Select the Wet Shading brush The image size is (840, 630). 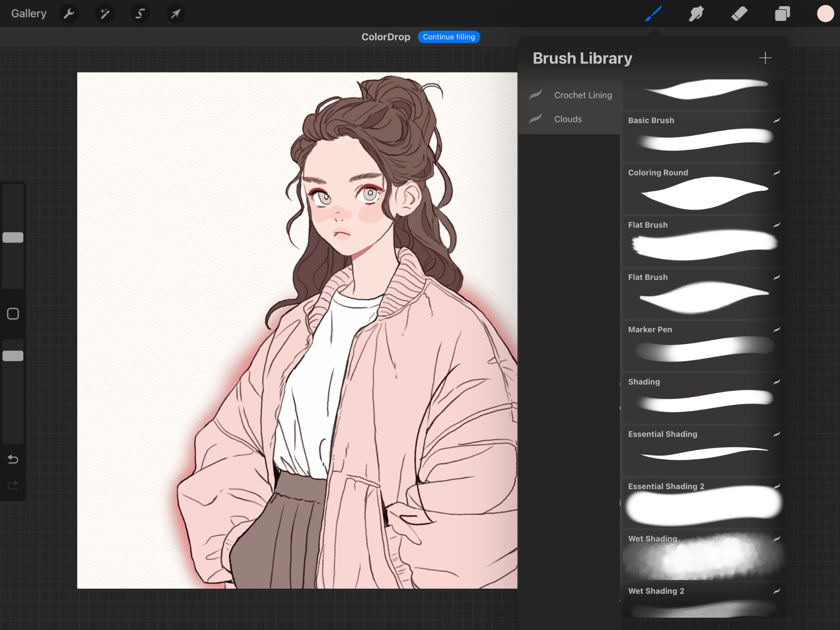pos(703,555)
